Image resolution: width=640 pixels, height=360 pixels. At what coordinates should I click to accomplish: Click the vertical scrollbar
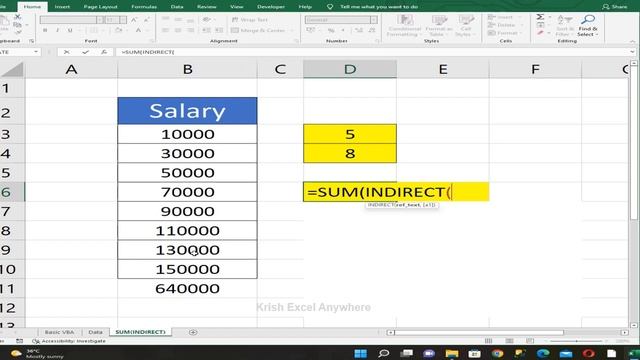coord(633,143)
